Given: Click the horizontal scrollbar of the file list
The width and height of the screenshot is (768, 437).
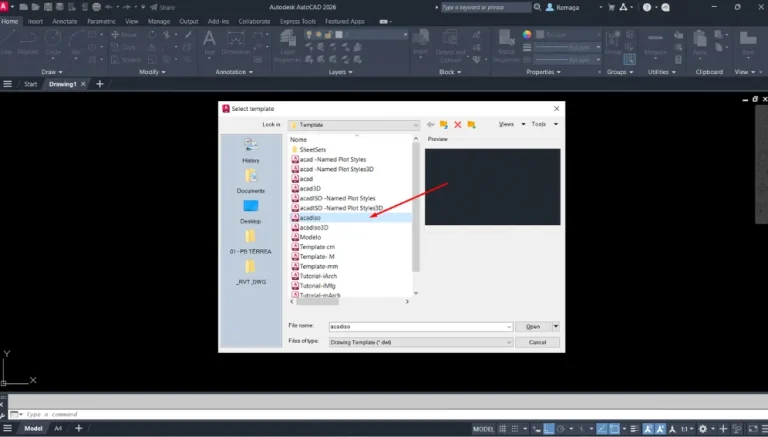Looking at the screenshot, I should (x=317, y=302).
